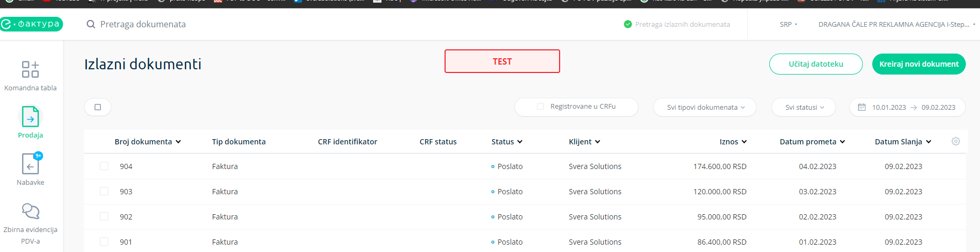Click the eFaktura logo
The width and height of the screenshot is (980, 252).
click(x=32, y=24)
